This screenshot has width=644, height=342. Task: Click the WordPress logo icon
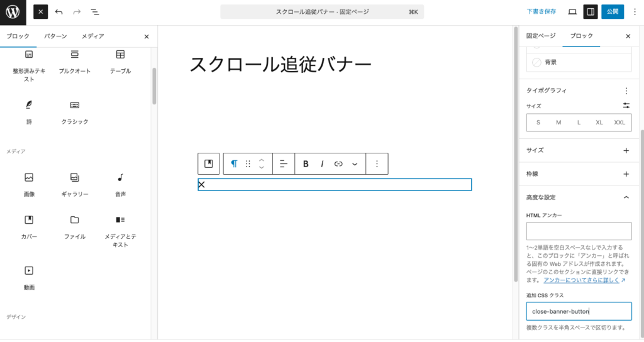(x=13, y=12)
